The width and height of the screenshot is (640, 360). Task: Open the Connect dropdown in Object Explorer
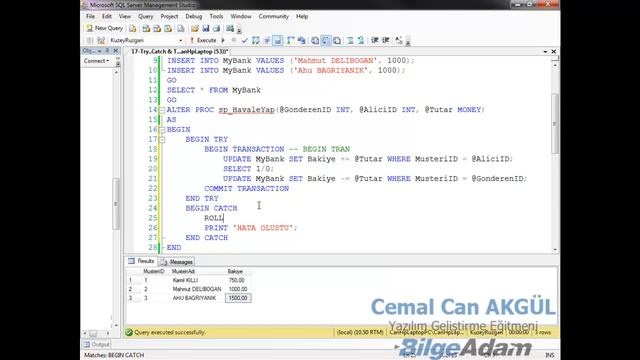pyautogui.click(x=97, y=61)
